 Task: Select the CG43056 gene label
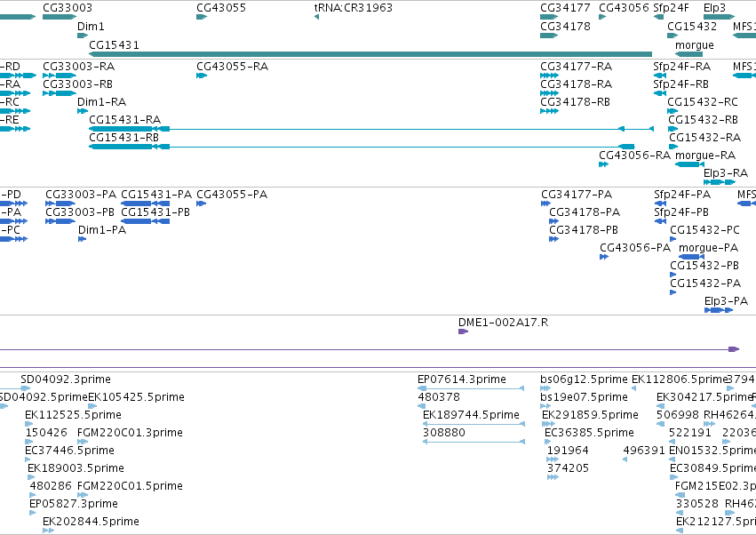624,8
